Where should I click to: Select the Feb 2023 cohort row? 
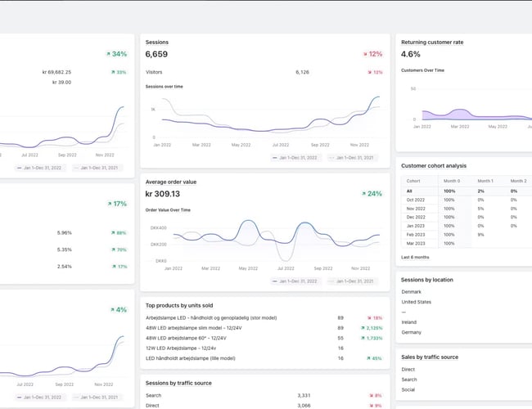tap(467, 235)
